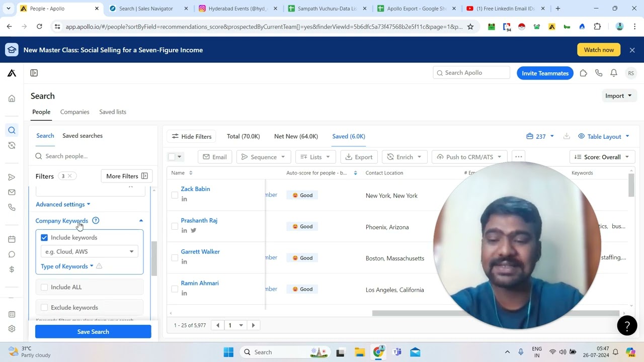This screenshot has width=644, height=362.
Task: Open keywords e.g. Cloud, AWS dropdown
Action: 90,251
